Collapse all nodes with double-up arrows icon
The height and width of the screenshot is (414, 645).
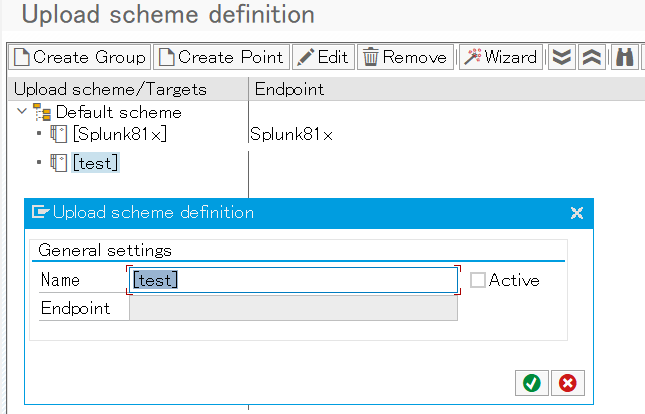[x=592, y=57]
